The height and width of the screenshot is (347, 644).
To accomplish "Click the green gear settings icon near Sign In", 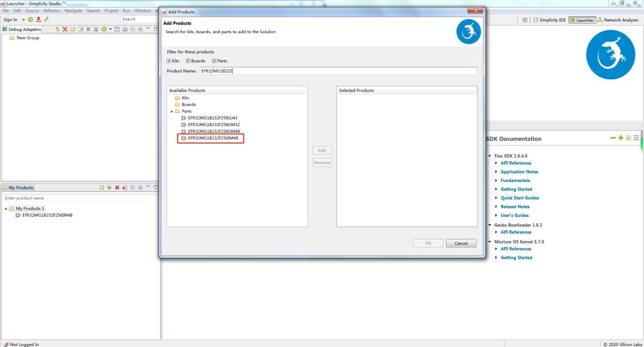I will (x=30, y=19).
